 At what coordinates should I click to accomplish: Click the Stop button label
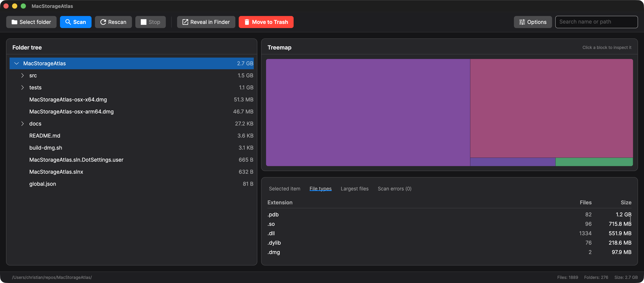pyautogui.click(x=155, y=22)
